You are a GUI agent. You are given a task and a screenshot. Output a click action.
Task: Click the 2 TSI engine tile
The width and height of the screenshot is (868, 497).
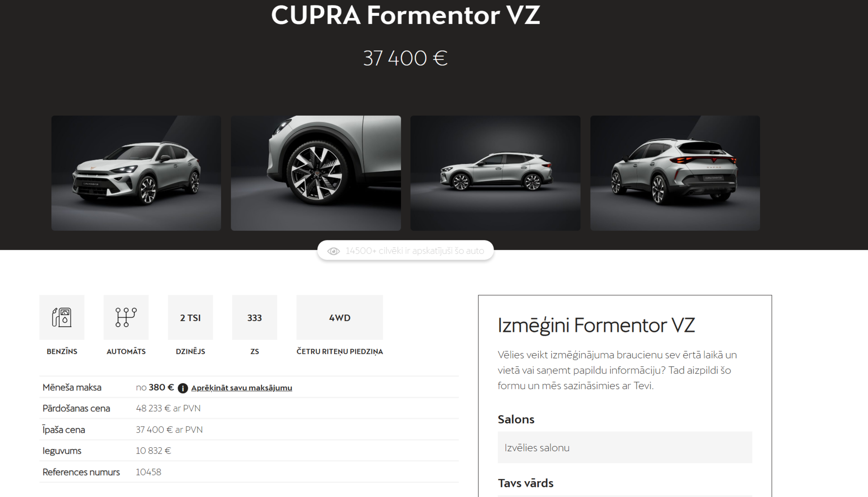click(190, 317)
